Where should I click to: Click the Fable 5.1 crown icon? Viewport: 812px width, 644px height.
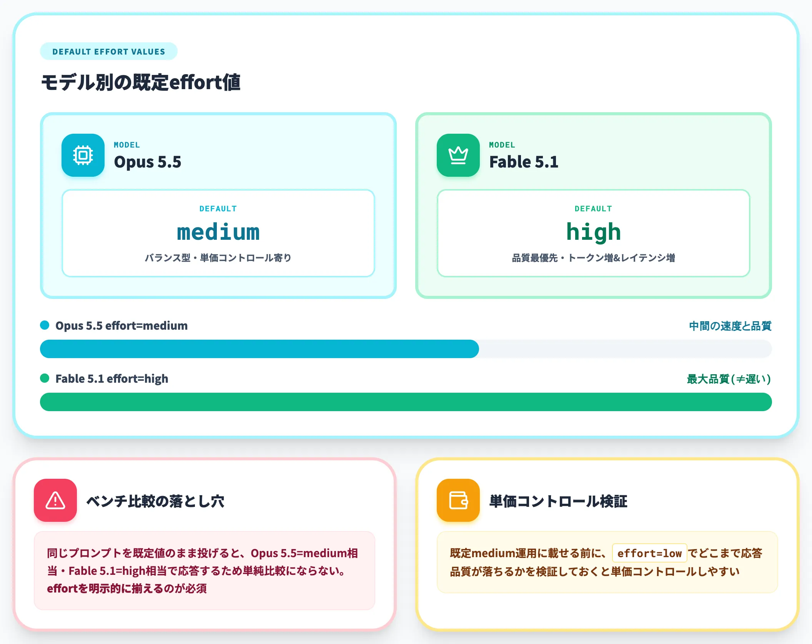pyautogui.click(x=458, y=155)
